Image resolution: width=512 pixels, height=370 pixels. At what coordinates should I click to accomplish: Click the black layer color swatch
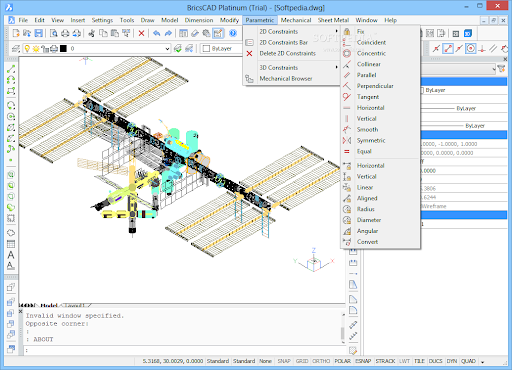[x=63, y=49]
